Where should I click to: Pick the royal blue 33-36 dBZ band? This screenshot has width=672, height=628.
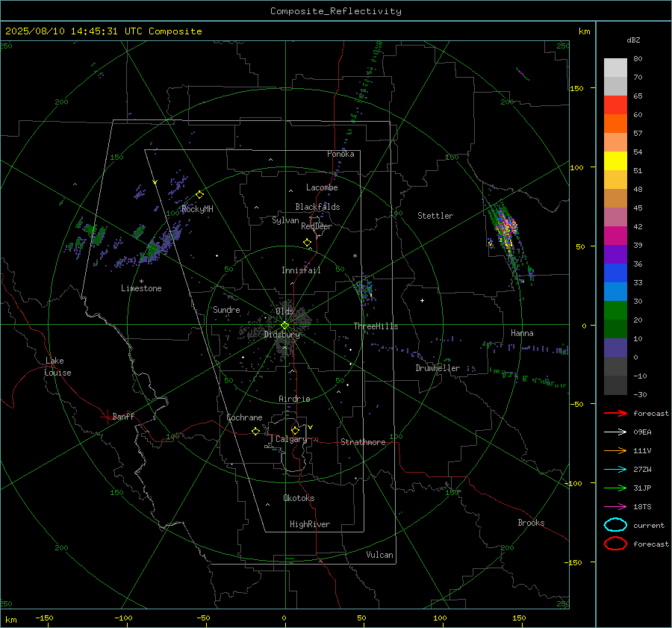[x=615, y=273]
